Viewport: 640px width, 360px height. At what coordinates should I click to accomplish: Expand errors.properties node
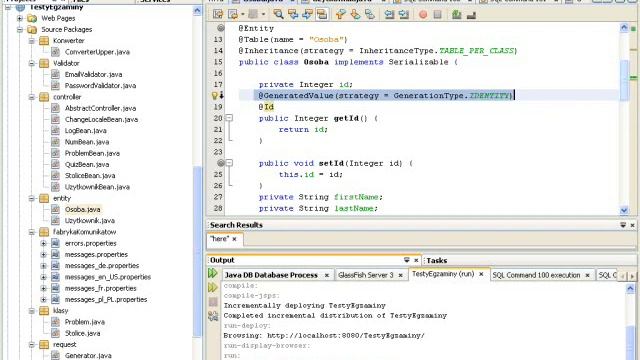43,243
